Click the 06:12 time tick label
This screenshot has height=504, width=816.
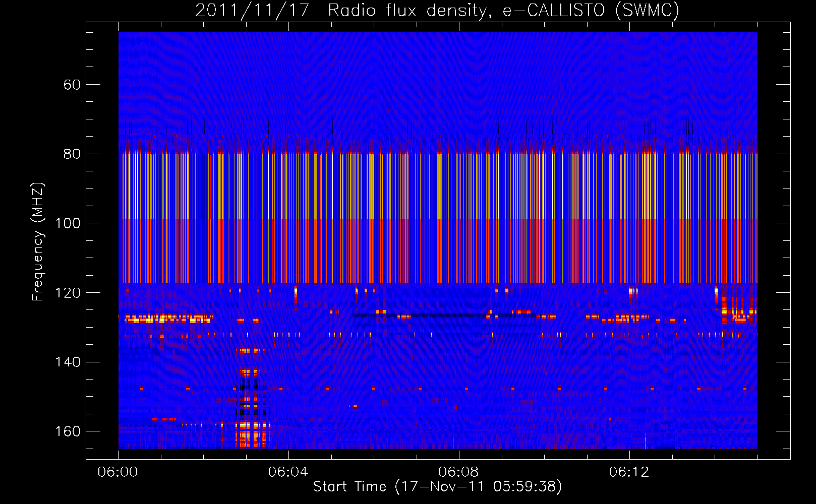coord(629,472)
